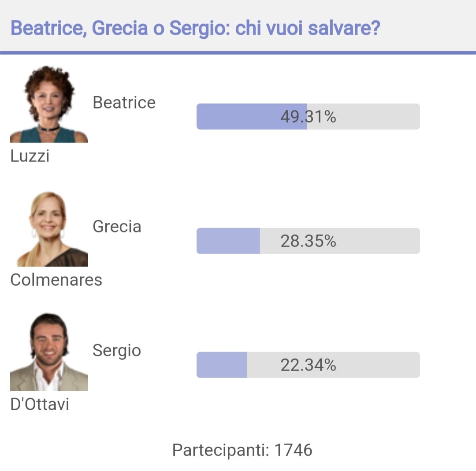Click the 'Partecipanti: 1746' count
476x471 pixels.
coord(242,450)
